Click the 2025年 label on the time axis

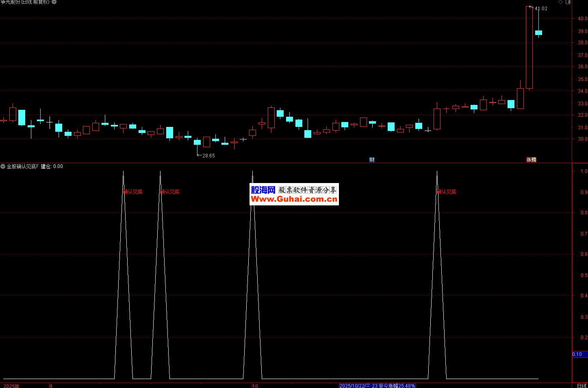[x=11, y=386]
